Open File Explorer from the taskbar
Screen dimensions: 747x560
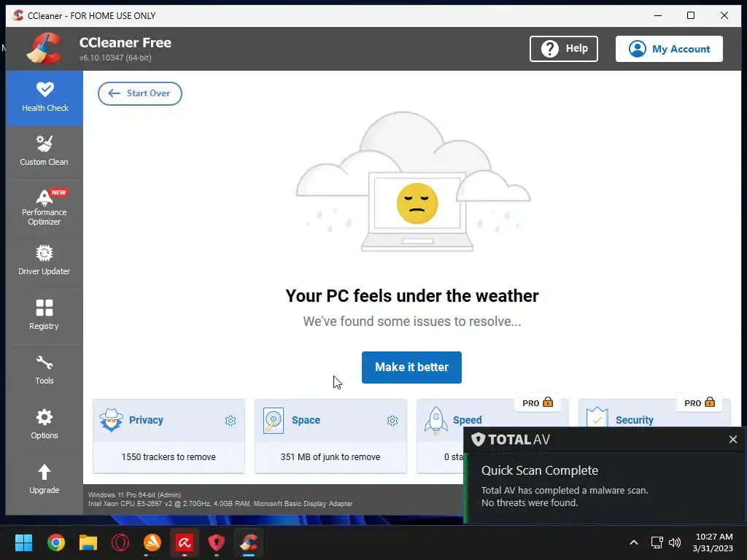(88, 542)
